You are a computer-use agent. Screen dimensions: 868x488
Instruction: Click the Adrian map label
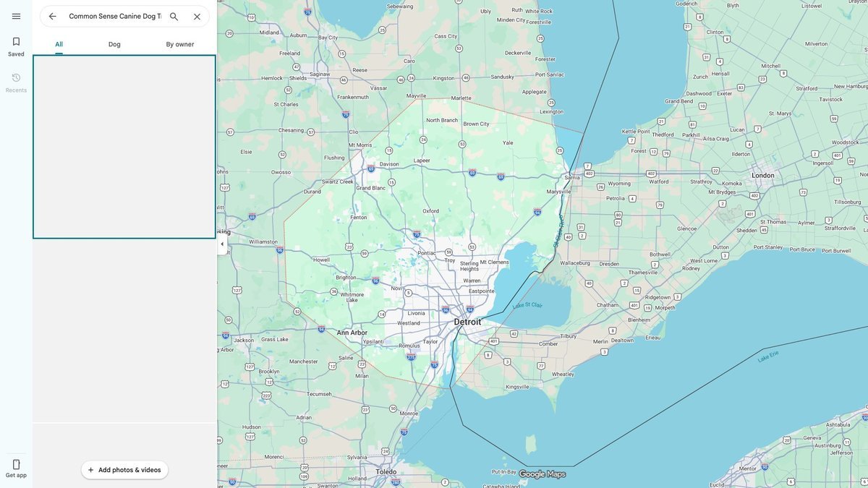pos(304,417)
